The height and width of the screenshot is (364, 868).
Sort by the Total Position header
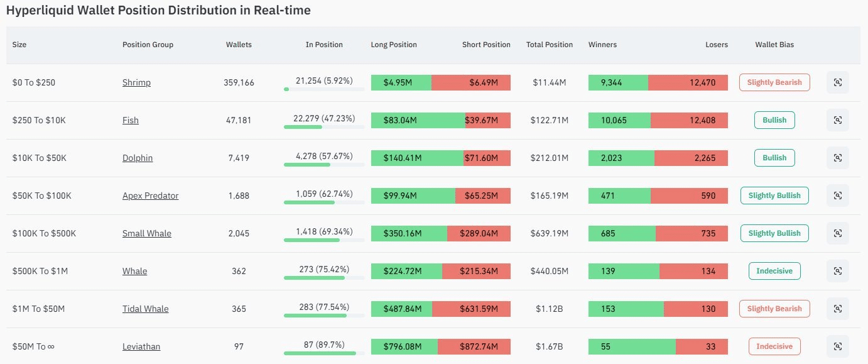550,45
